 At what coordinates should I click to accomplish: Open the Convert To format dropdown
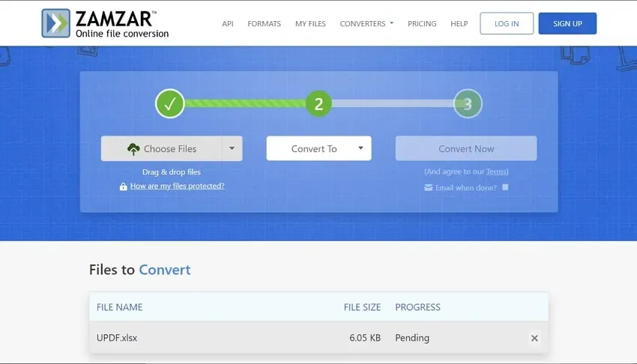pos(319,148)
